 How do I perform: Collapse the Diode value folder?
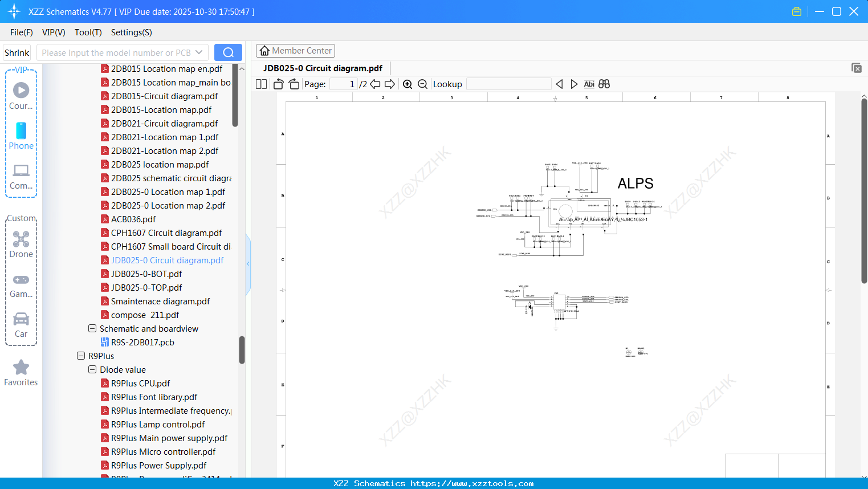point(92,370)
